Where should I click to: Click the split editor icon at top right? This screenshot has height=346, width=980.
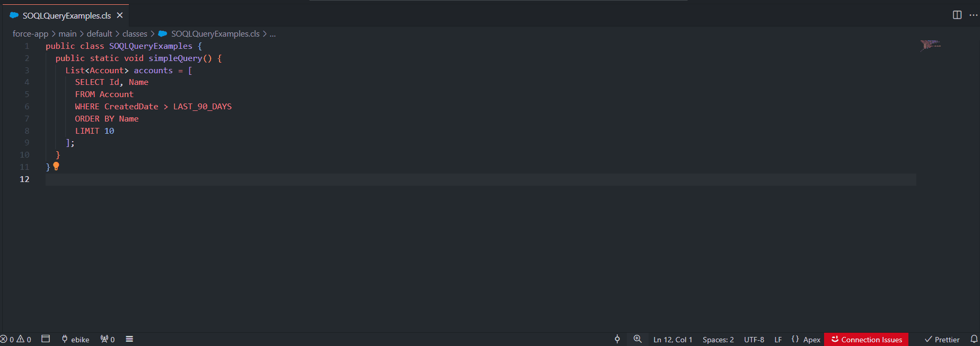[957, 15]
